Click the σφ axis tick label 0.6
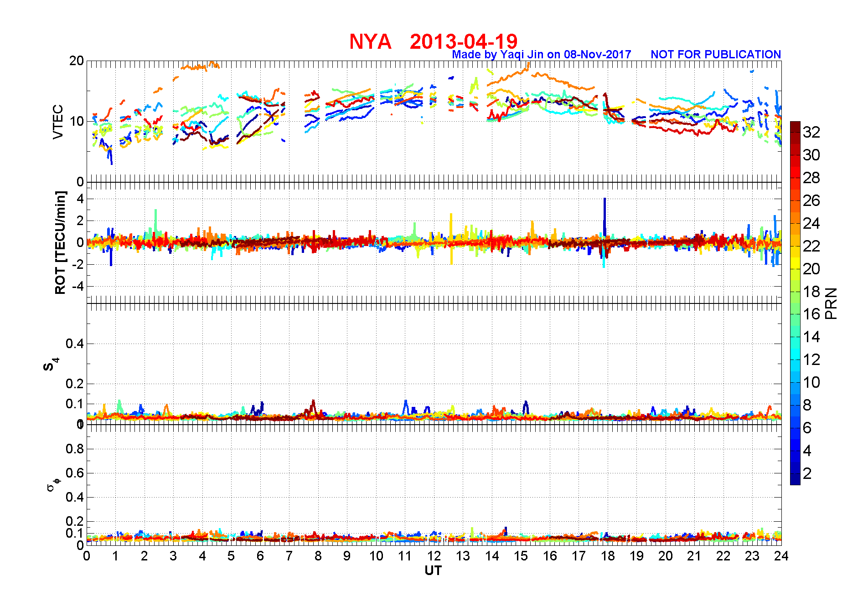Viewport: 868px width, 606px height. [75, 473]
